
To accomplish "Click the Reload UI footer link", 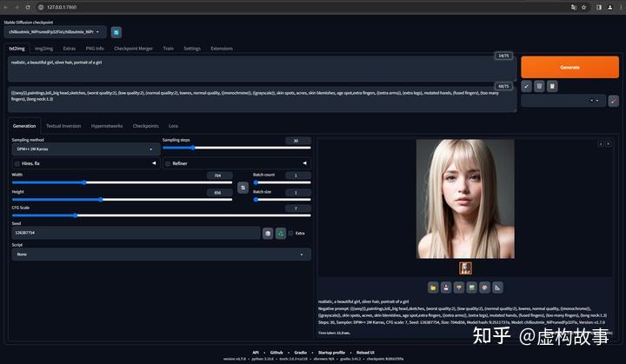I will [365, 352].
